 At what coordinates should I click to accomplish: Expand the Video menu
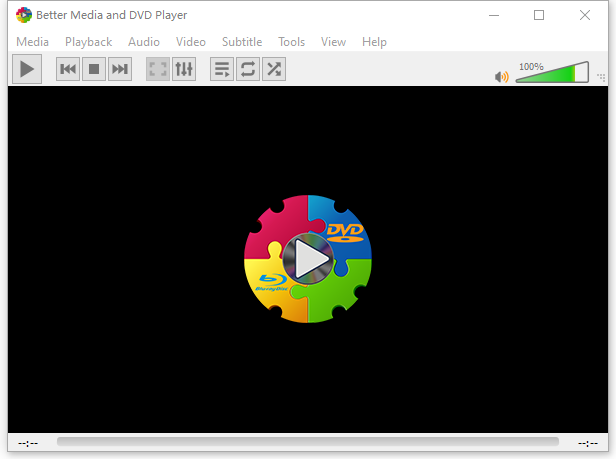click(191, 42)
